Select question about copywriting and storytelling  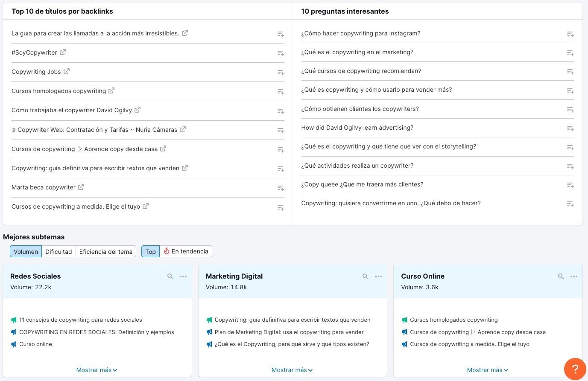(389, 146)
